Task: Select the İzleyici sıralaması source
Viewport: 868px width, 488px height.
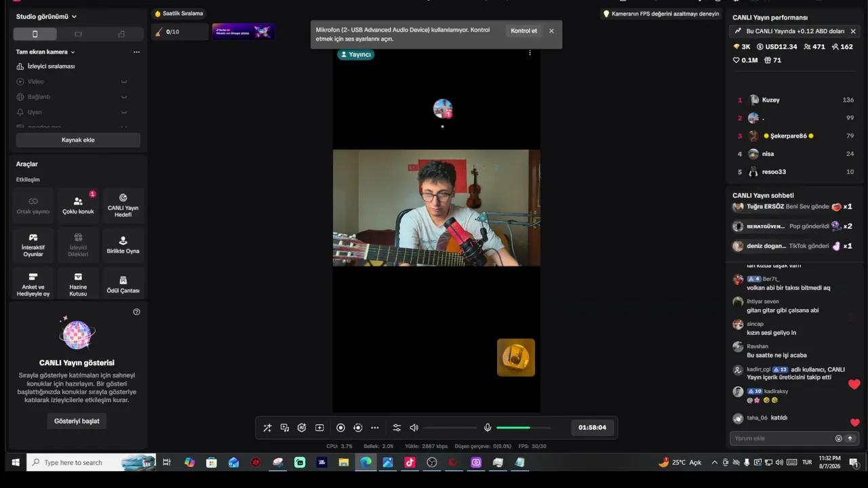Action: pyautogui.click(x=78, y=66)
